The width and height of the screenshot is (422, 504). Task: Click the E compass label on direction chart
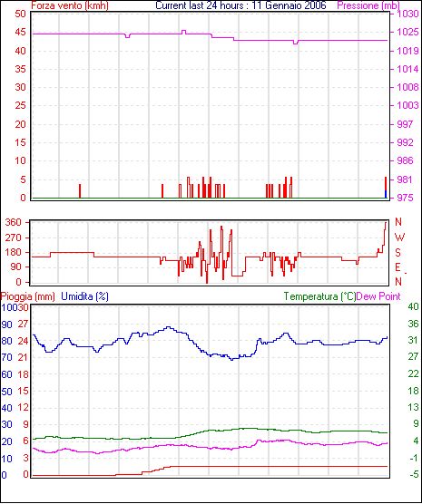[x=397, y=267]
